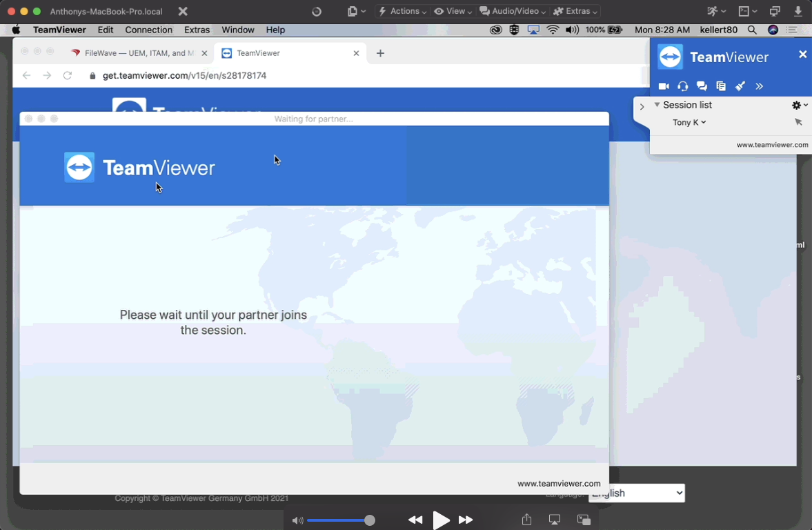Adjust the player volume slider
The image size is (812, 530).
pyautogui.click(x=341, y=520)
